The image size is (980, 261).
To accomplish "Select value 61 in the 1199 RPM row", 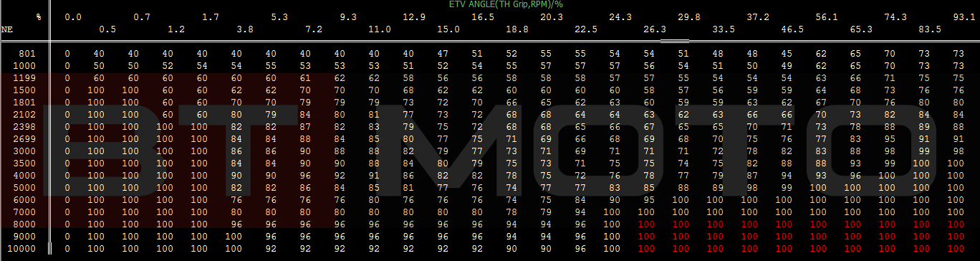I will [x=305, y=77].
